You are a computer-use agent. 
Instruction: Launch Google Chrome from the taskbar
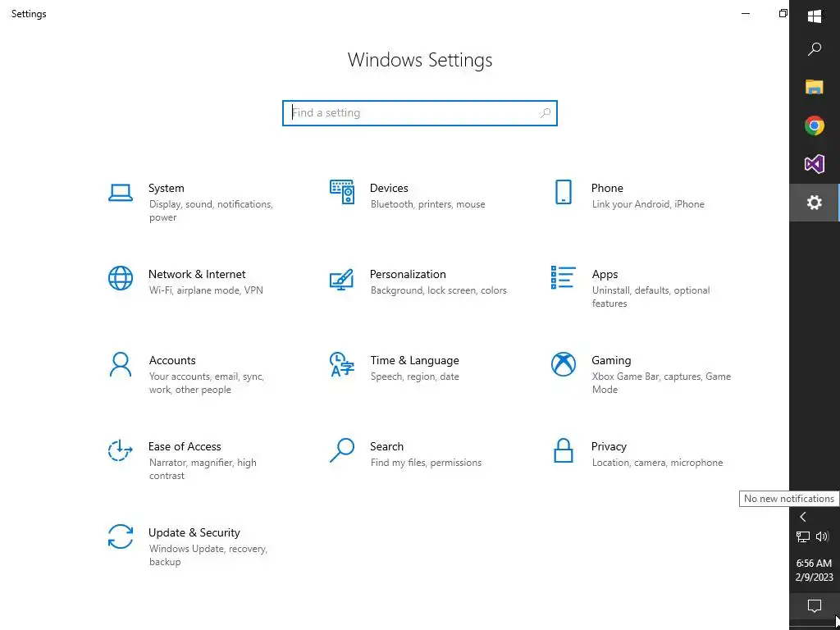[815, 126]
